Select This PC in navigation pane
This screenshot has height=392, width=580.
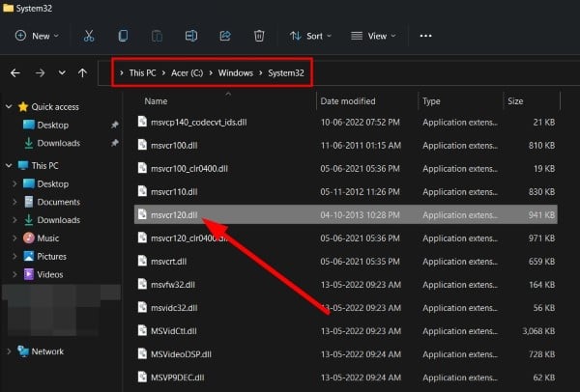point(44,165)
